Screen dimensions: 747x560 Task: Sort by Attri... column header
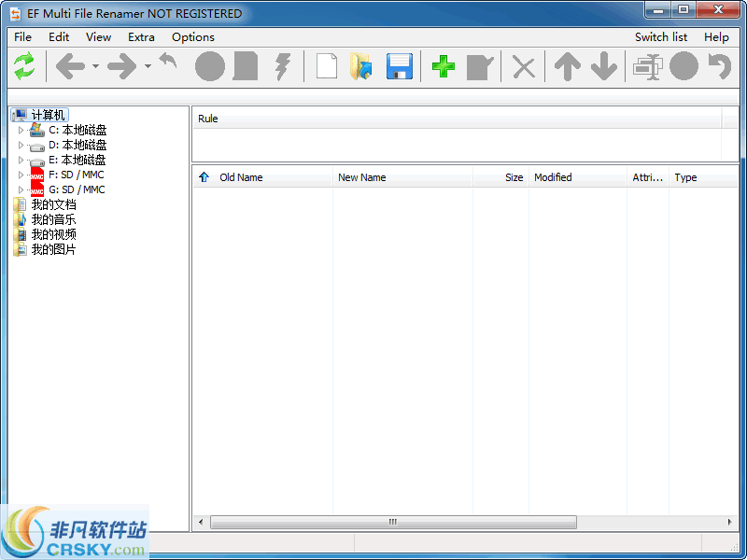[648, 177]
